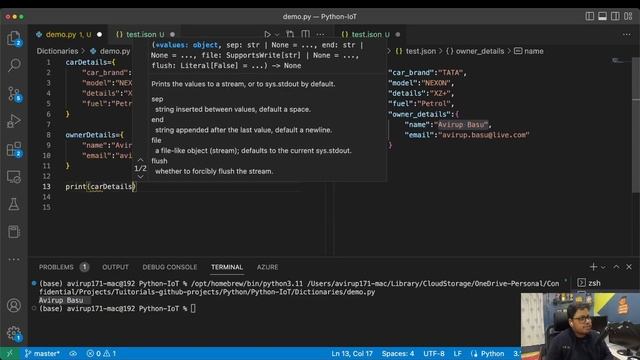Switch to the OUTPUT panel tab
The height and width of the screenshot is (360, 640).
115,267
